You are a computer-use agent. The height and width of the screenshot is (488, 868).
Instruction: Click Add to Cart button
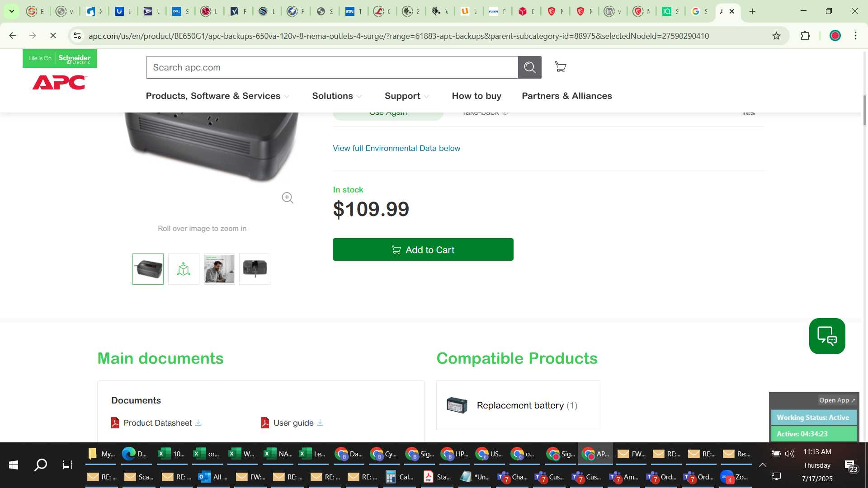click(423, 249)
